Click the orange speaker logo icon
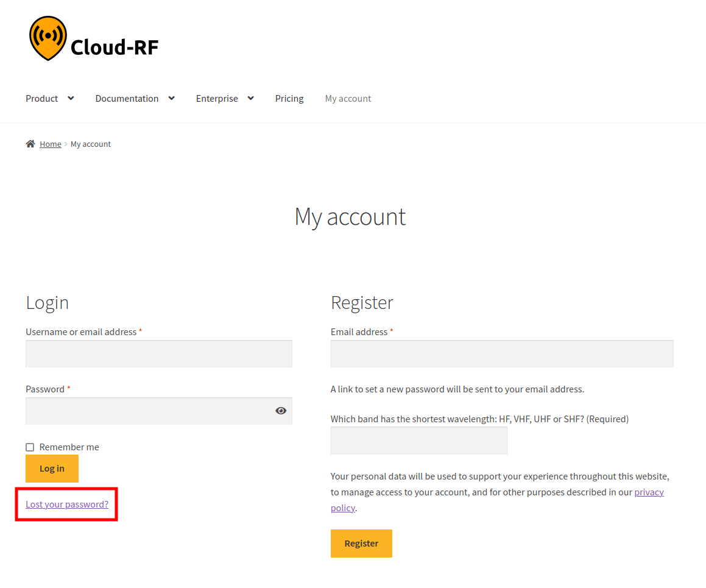 tap(48, 38)
